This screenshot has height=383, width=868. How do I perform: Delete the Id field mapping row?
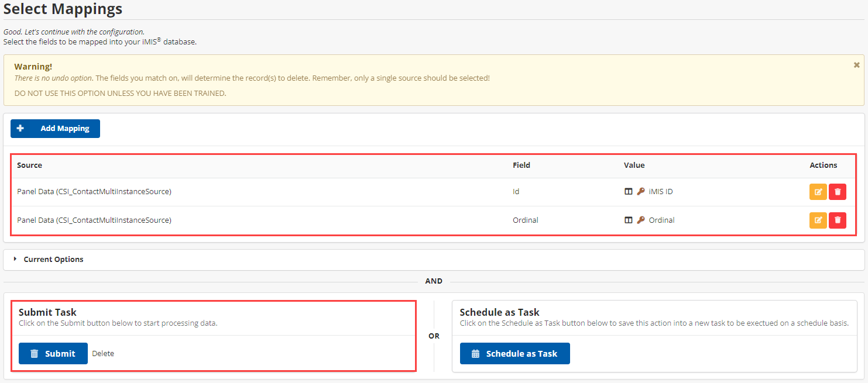[x=838, y=192]
